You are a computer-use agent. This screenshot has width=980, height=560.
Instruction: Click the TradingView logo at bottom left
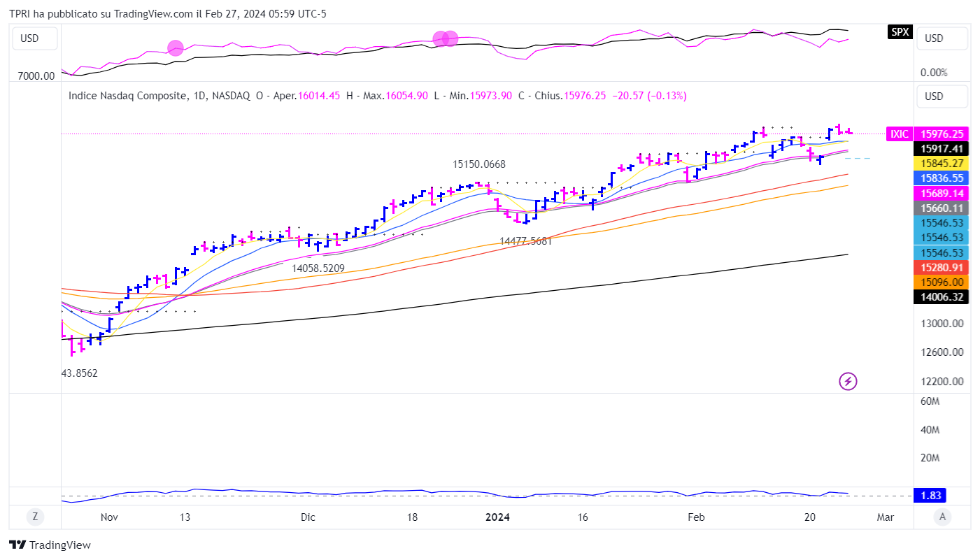click(x=50, y=545)
